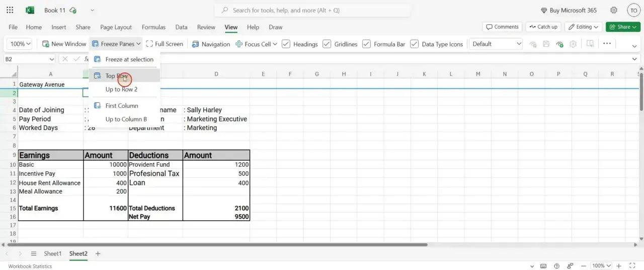Click the new sheet view eye icon
This screenshot has height=270, width=644.
pyautogui.click(x=559, y=44)
